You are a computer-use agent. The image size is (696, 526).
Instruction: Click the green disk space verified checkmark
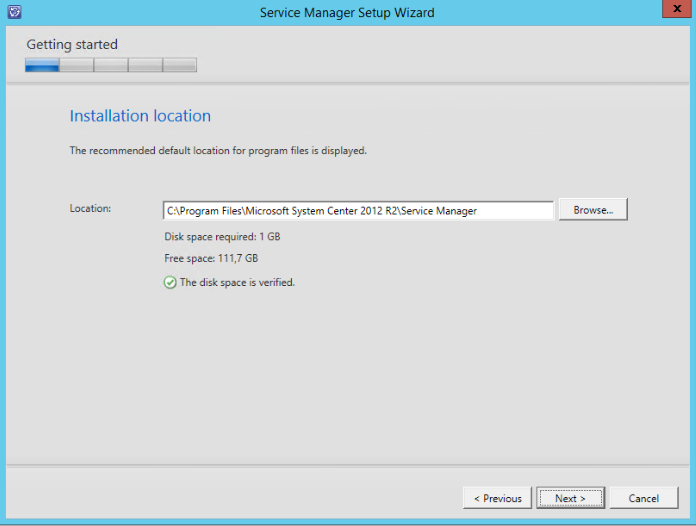pos(170,282)
